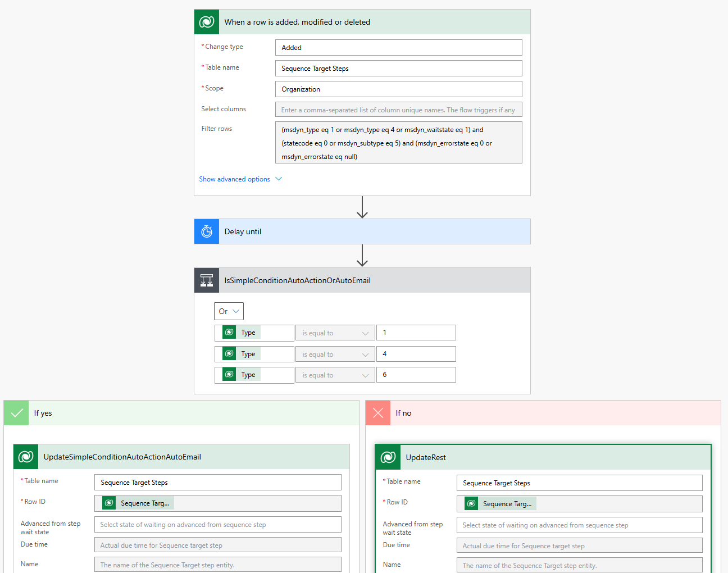Click the Dataverse icon on UpdateRest card
Screen dimensions: 728x573
(388, 457)
